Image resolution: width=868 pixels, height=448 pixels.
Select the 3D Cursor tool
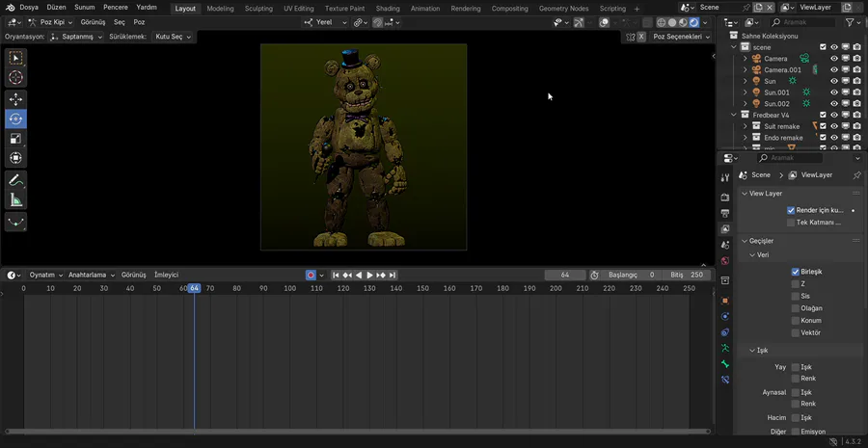tap(15, 77)
